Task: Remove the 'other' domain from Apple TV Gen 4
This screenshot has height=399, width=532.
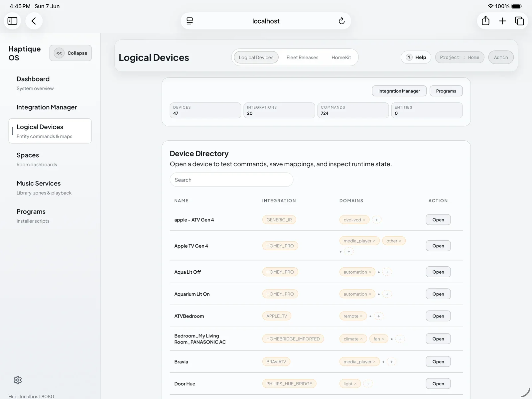Action: click(400, 241)
